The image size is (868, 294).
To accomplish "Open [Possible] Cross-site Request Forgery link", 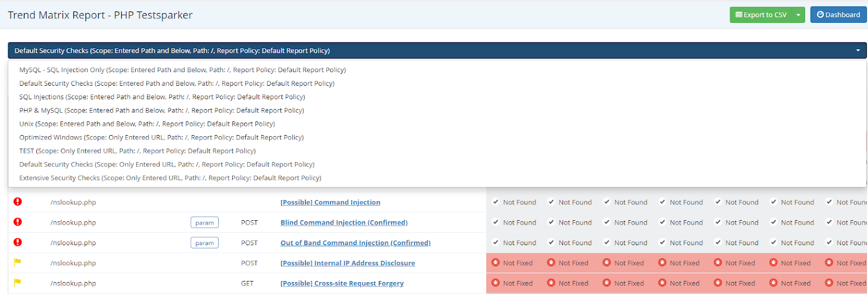I will 342,283.
